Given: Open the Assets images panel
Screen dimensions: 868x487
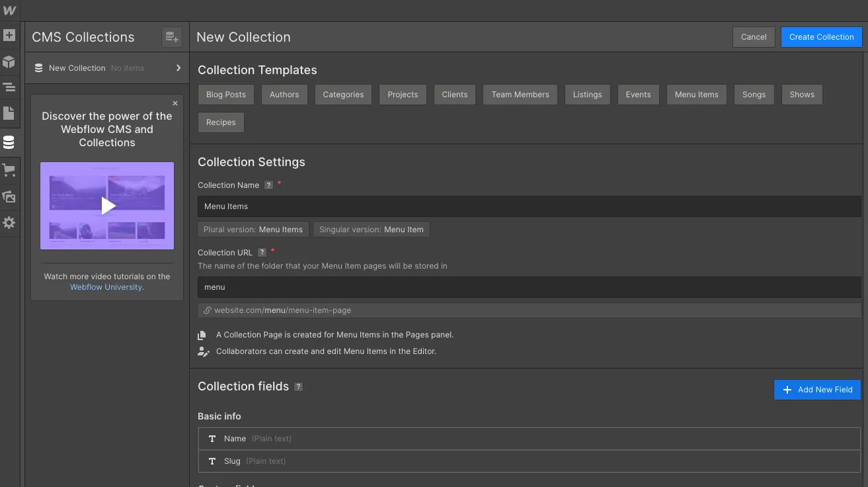Looking at the screenshot, I should (9, 197).
